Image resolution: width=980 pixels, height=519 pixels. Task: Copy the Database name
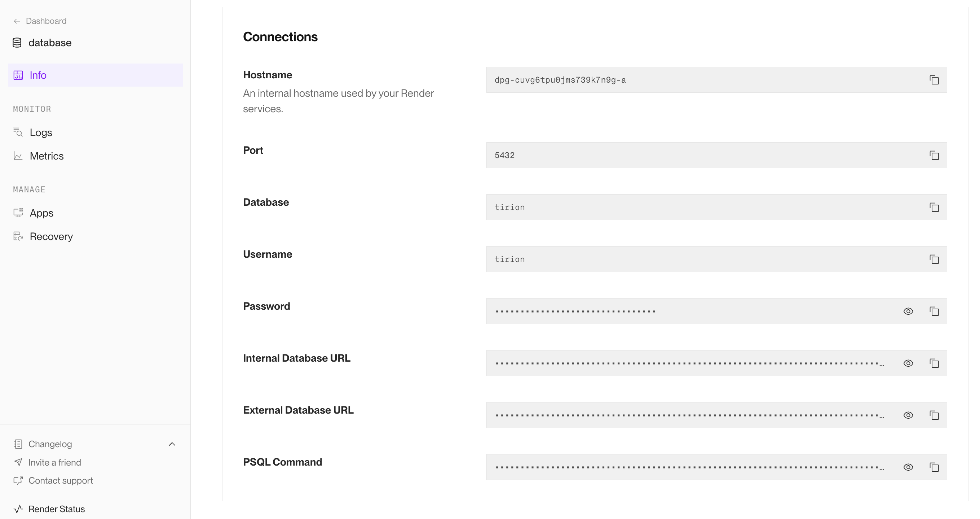934,208
